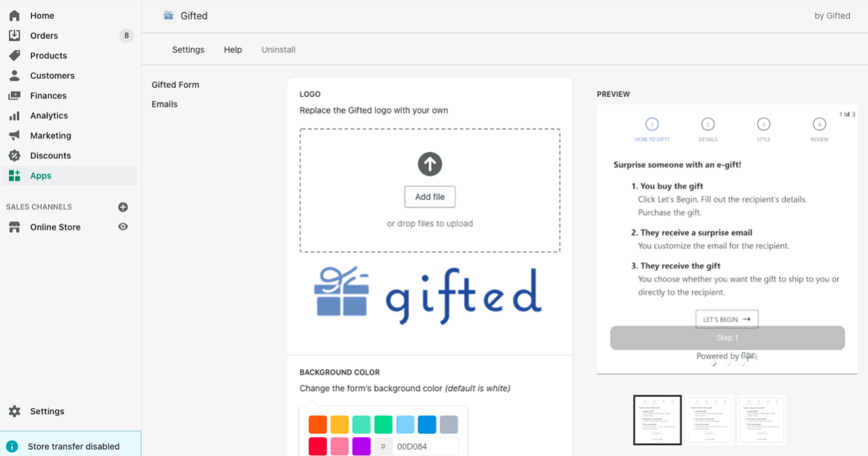Open the Marketing section

(50, 135)
